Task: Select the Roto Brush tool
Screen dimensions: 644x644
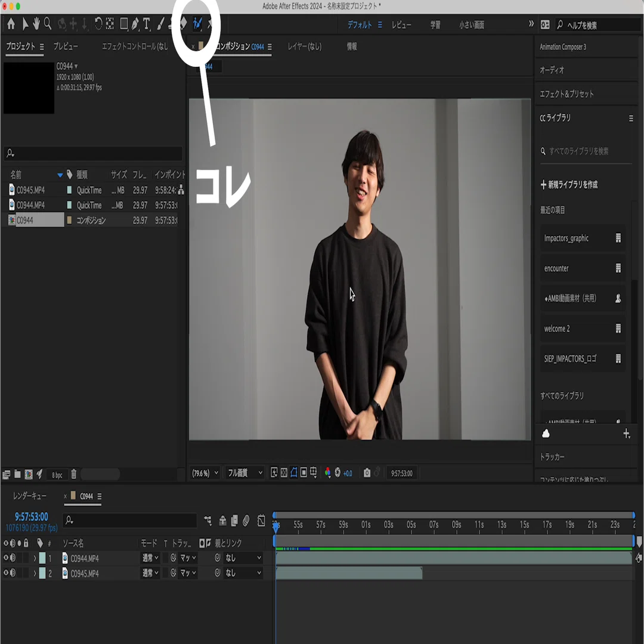Action: [197, 24]
